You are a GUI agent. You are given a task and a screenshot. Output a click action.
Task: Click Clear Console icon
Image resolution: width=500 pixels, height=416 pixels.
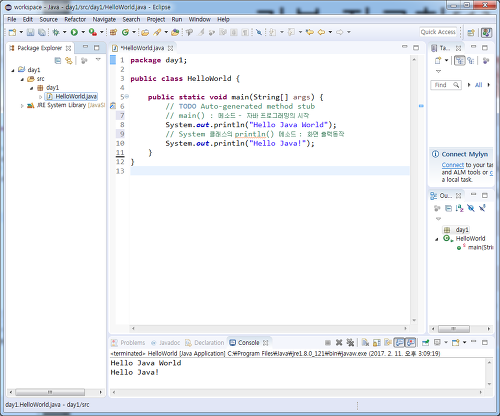(x=365, y=342)
